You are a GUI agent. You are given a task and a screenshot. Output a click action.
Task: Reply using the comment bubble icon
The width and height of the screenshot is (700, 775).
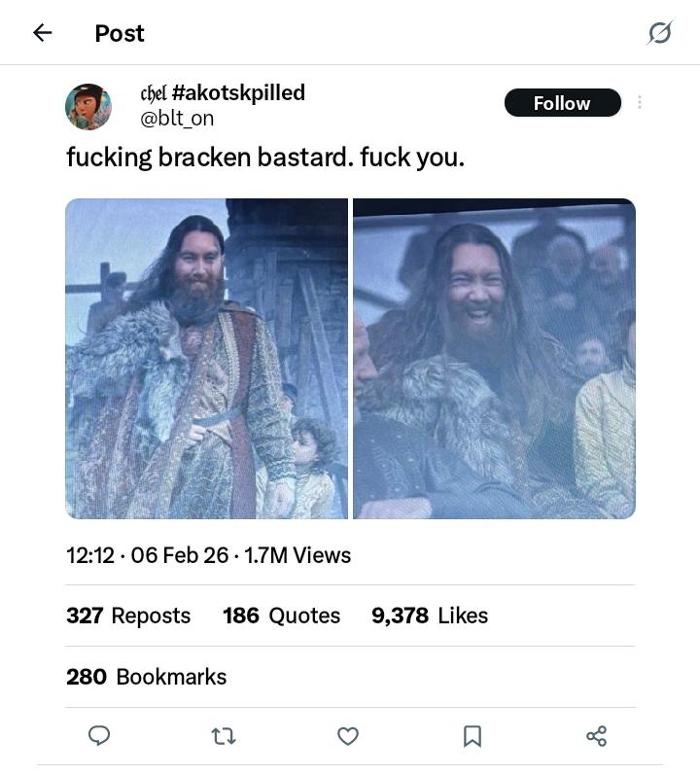pos(99,736)
